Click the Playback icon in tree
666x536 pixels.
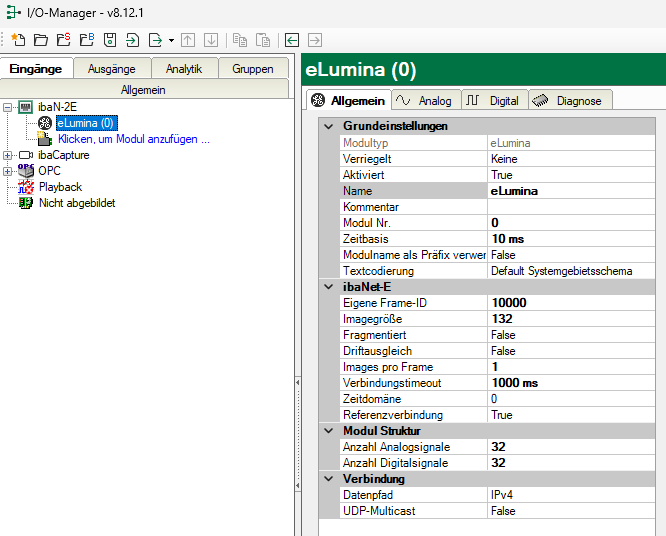tap(27, 187)
